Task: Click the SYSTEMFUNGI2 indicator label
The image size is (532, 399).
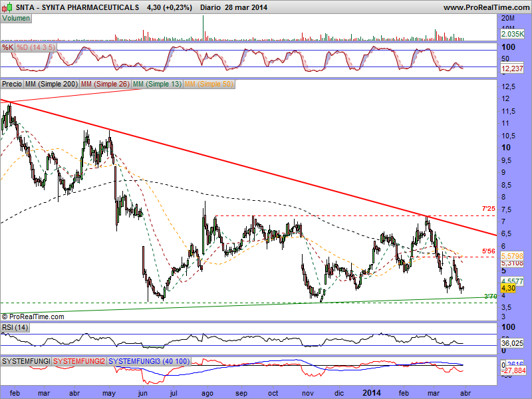Action: coord(79,361)
